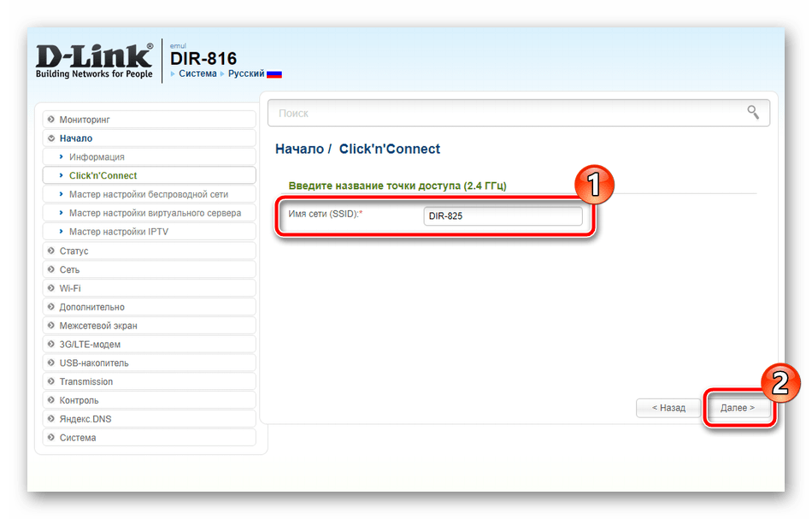Expand the USB-накопитель section arrow
812x519 pixels.
[50, 363]
